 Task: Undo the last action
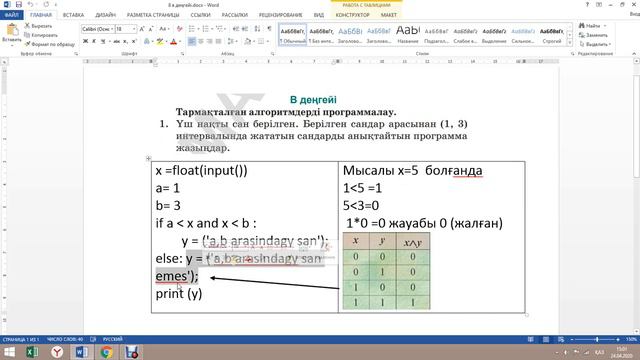[30, 4]
